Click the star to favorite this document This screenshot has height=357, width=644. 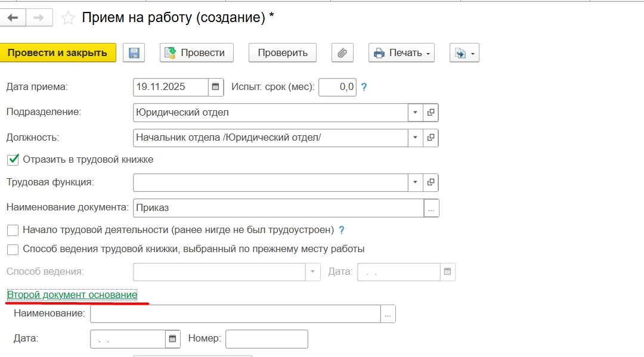coord(67,17)
